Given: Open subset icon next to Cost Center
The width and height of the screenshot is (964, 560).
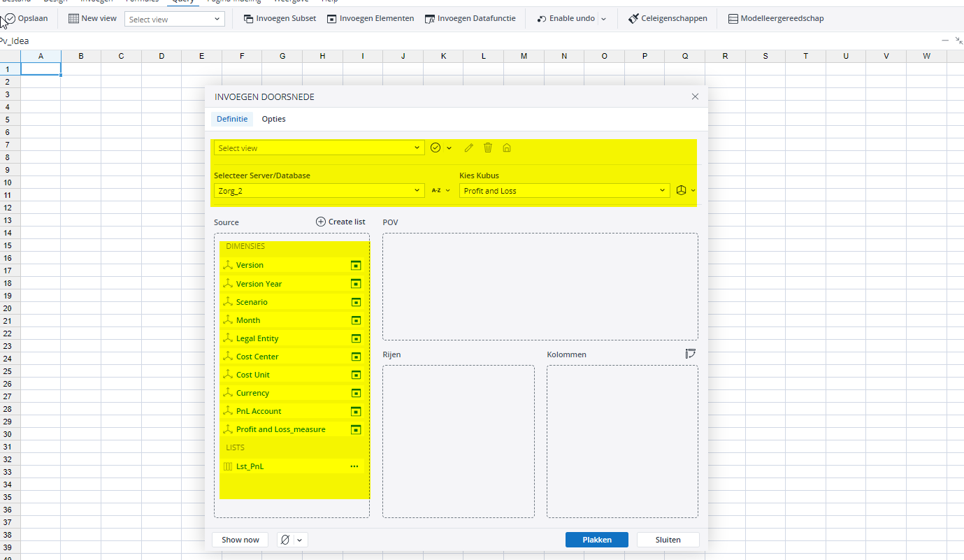Looking at the screenshot, I should tap(355, 357).
